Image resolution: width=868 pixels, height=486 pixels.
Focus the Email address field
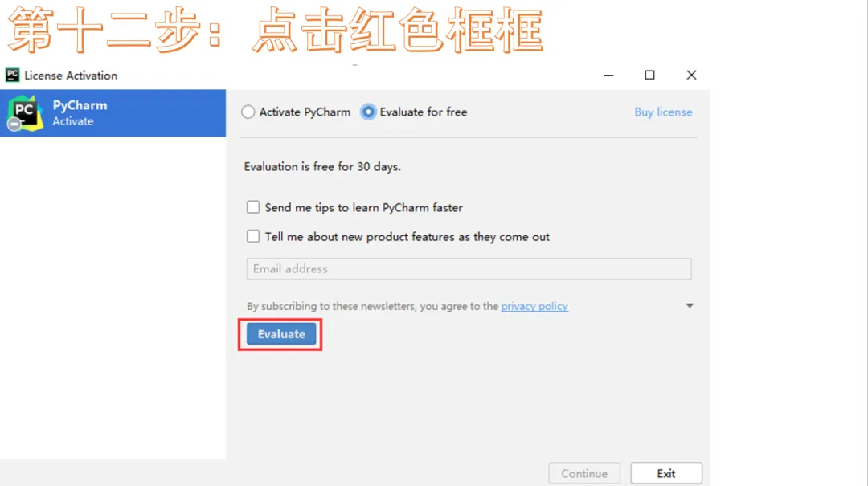(x=469, y=269)
